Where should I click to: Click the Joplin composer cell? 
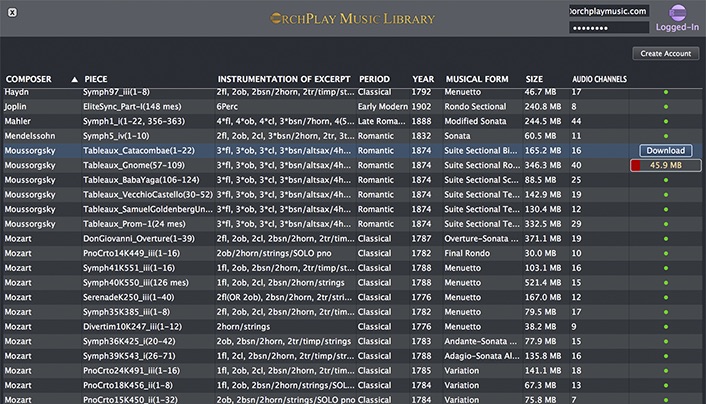coord(15,107)
